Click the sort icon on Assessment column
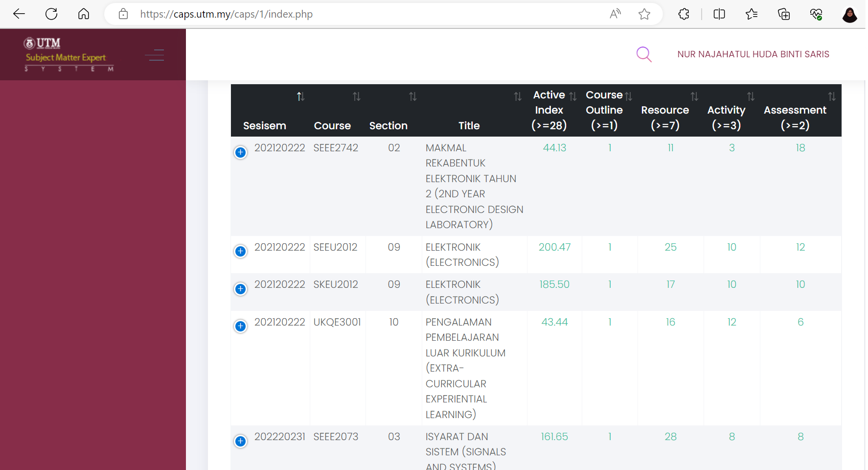This screenshot has width=868, height=470. tap(832, 96)
